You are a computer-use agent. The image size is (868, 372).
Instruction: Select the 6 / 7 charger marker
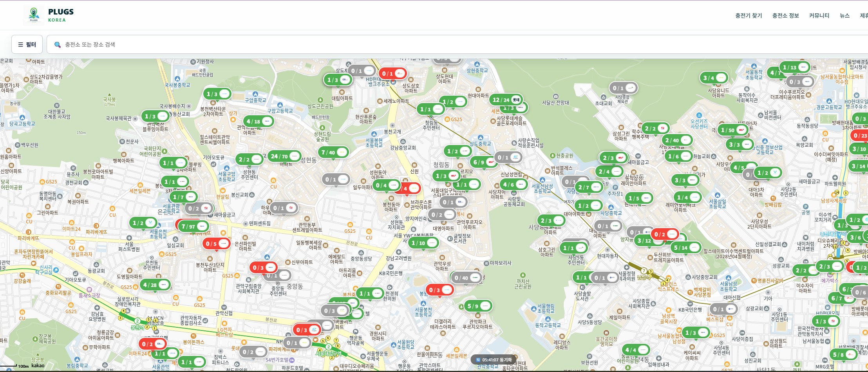pyautogui.click(x=840, y=298)
